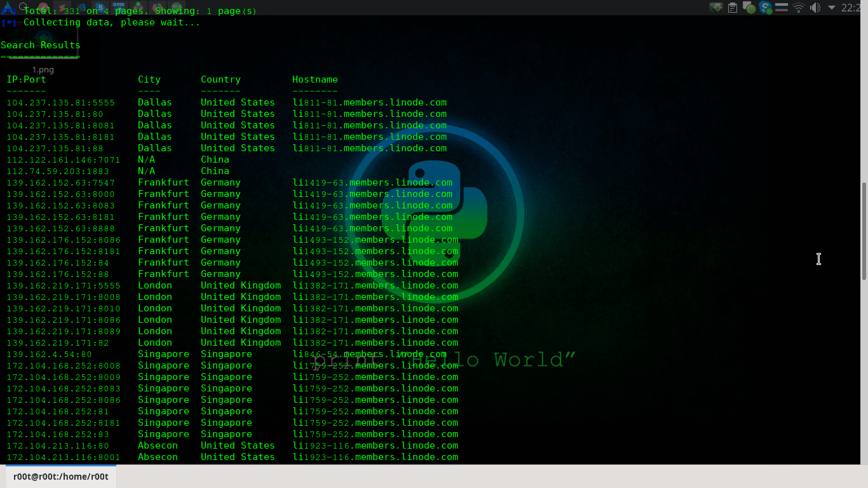Click Frankfurt in the 139.162.176.152:84 row

pyautogui.click(x=163, y=262)
